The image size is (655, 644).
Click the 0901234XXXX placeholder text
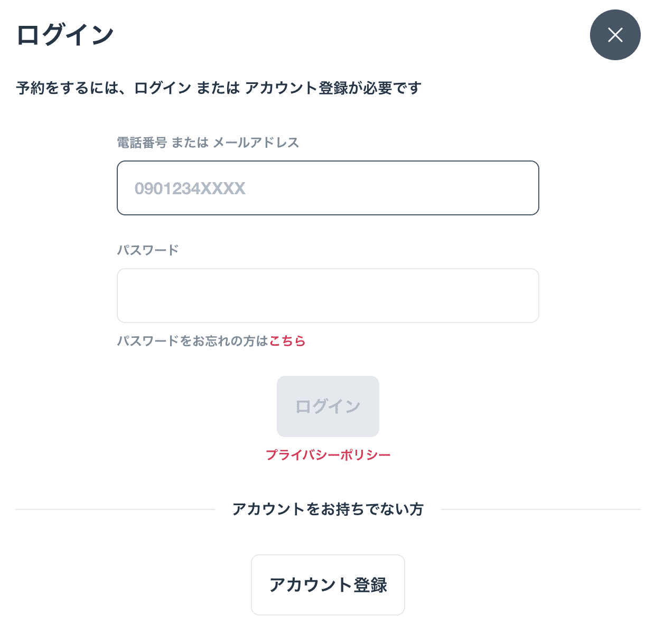click(x=190, y=188)
